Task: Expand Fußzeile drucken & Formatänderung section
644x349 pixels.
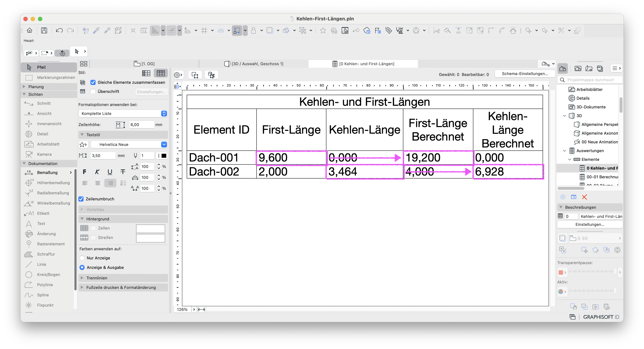Action: click(82, 287)
